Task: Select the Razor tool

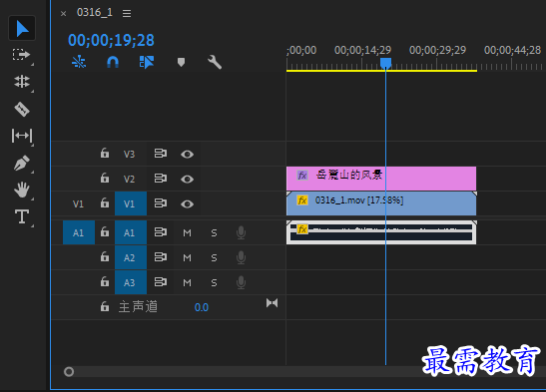Action: pyautogui.click(x=22, y=109)
